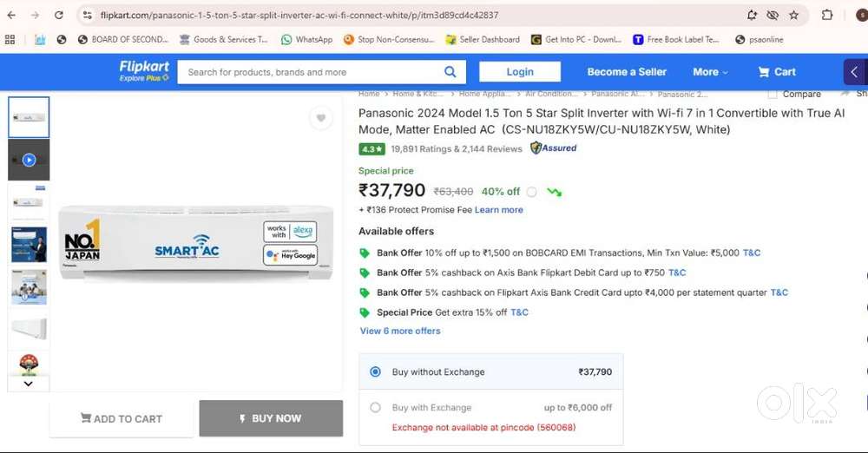Play the product video thumbnail
This screenshot has height=453, width=868.
(x=29, y=160)
